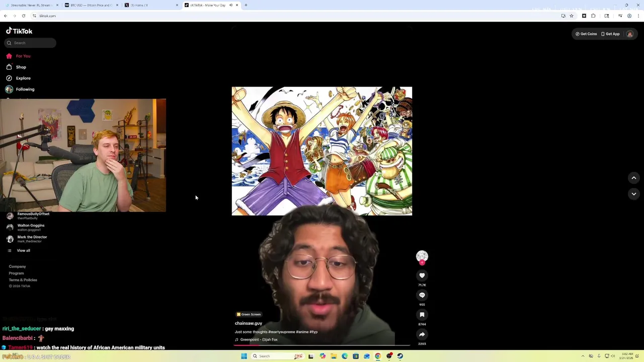
Task: Open the Chrome Extensions puzzle icon
Action: point(593,16)
